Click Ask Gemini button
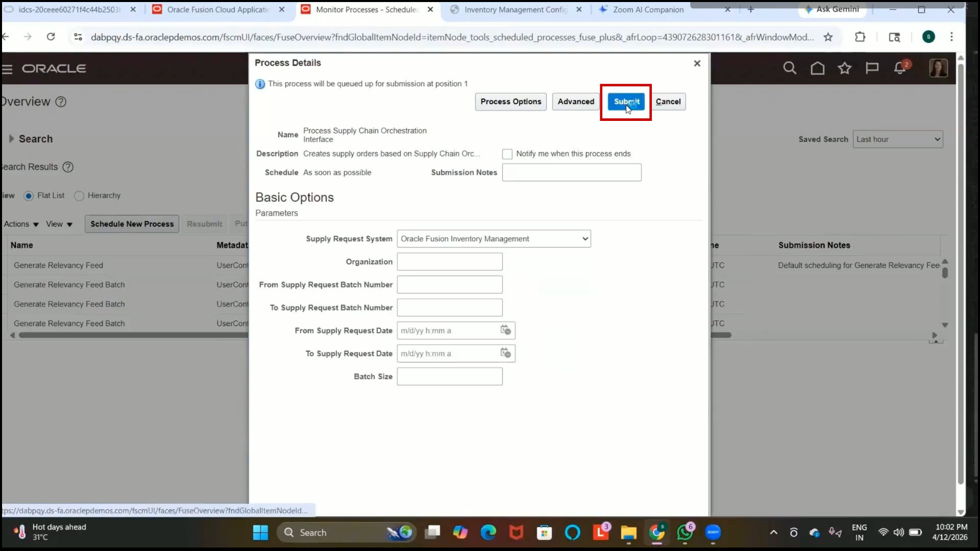Image resolution: width=980 pixels, height=551 pixels. pyautogui.click(x=832, y=9)
